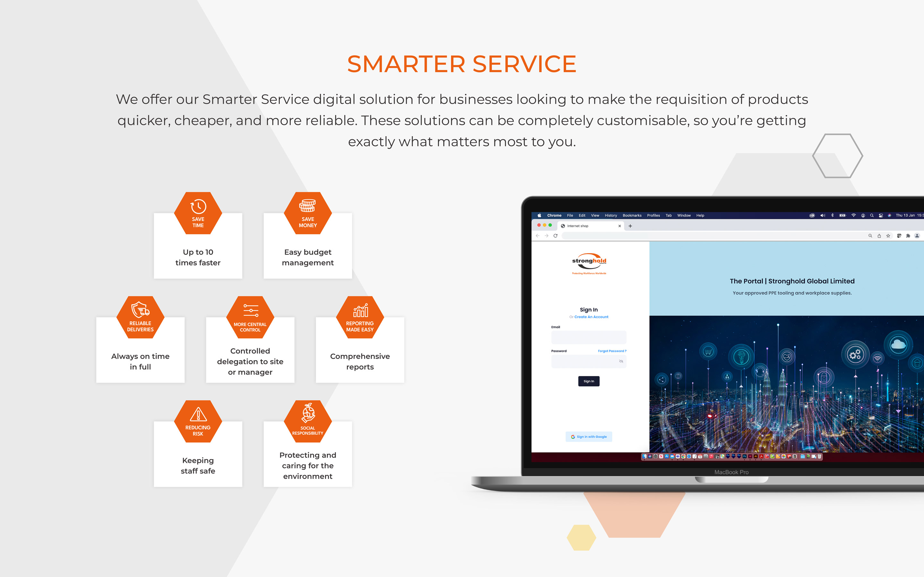Click the Social Responsibility hexagon icon
924x577 pixels.
pyautogui.click(x=305, y=423)
